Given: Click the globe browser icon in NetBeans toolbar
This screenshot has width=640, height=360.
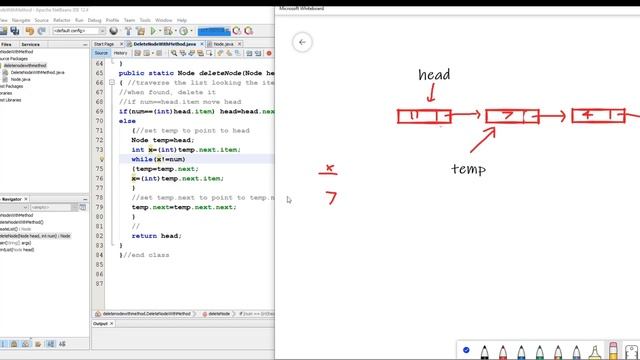Looking at the screenshot, I should (x=113, y=31).
